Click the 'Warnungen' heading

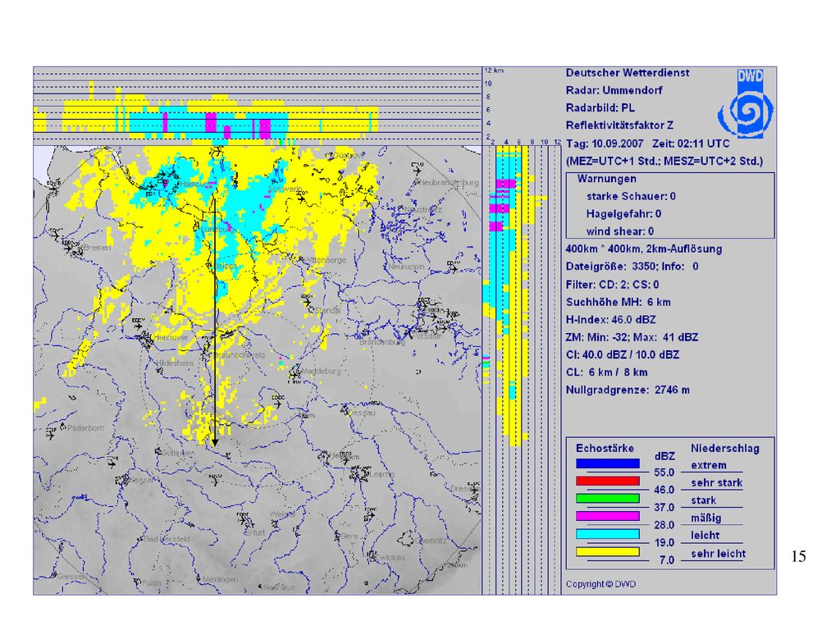[606, 179]
